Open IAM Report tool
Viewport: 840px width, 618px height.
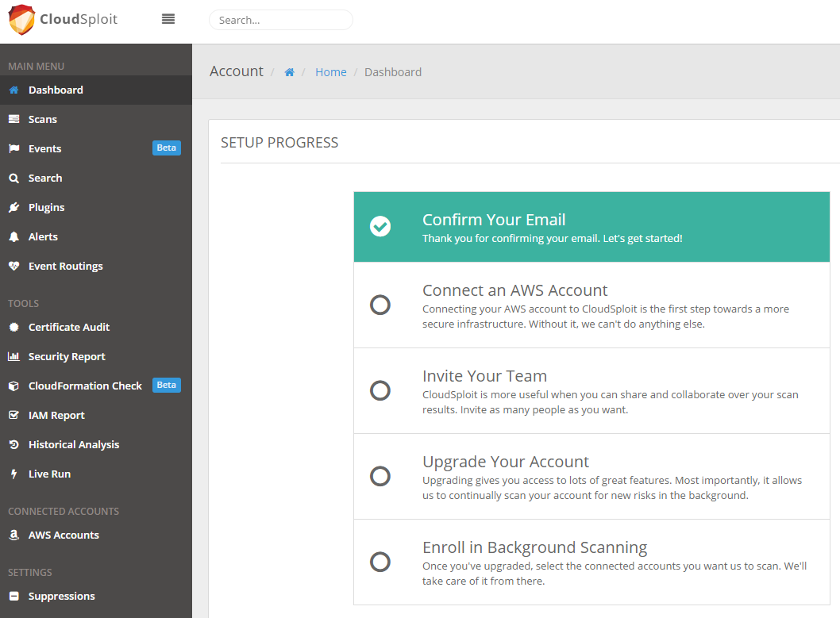point(96,415)
